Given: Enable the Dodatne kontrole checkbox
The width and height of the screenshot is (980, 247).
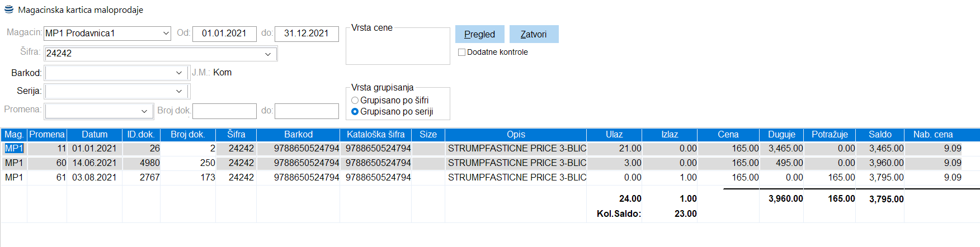Looking at the screenshot, I should coord(462,53).
